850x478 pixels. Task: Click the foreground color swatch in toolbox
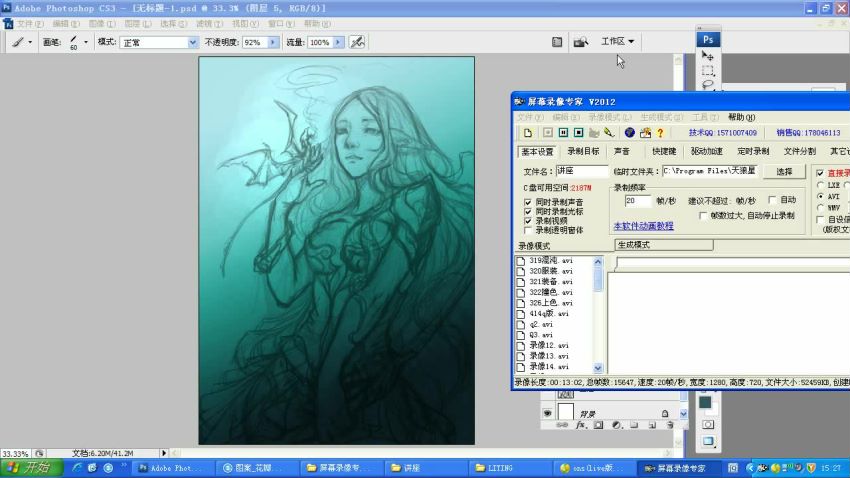coord(705,402)
